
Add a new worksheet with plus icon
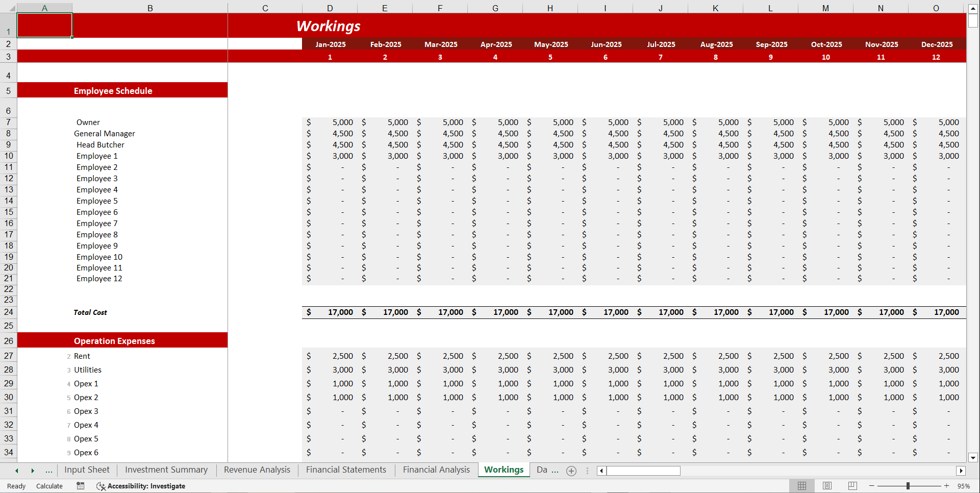571,471
